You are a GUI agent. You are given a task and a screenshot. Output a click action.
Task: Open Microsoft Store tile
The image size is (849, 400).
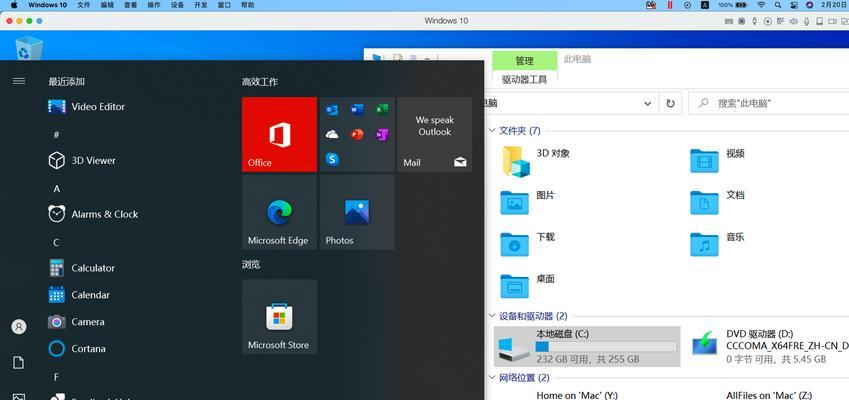(x=279, y=317)
